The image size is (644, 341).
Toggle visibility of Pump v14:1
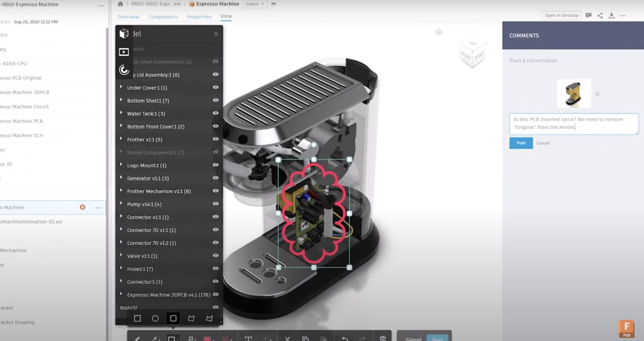pos(216,204)
